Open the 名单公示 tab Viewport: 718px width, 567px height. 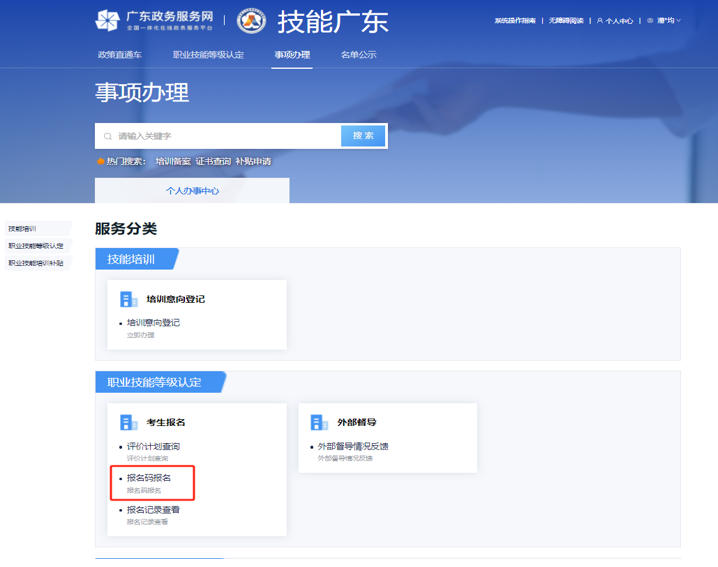pos(358,54)
